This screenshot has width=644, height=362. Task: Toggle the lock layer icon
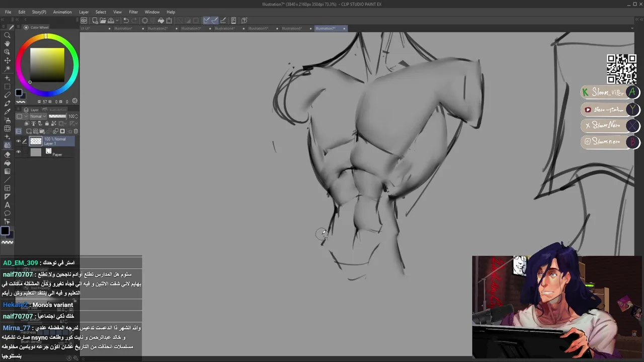tap(47, 124)
